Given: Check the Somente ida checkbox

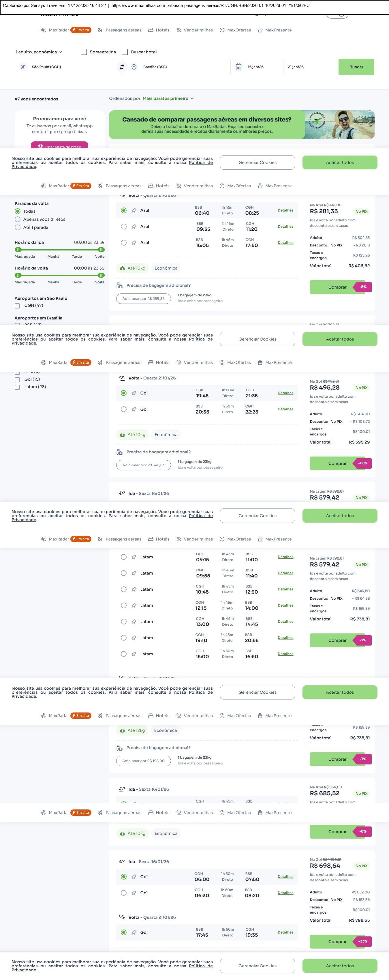Looking at the screenshot, I should 84,52.
